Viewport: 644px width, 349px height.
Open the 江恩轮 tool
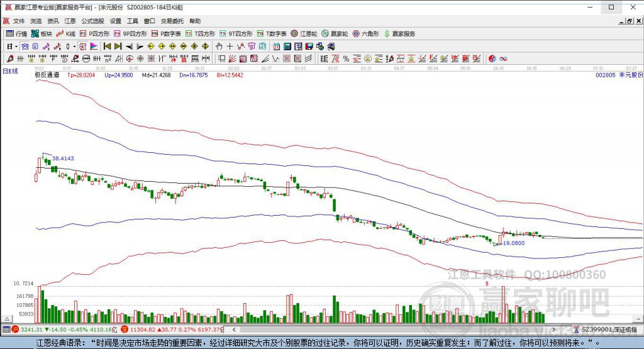click(304, 34)
